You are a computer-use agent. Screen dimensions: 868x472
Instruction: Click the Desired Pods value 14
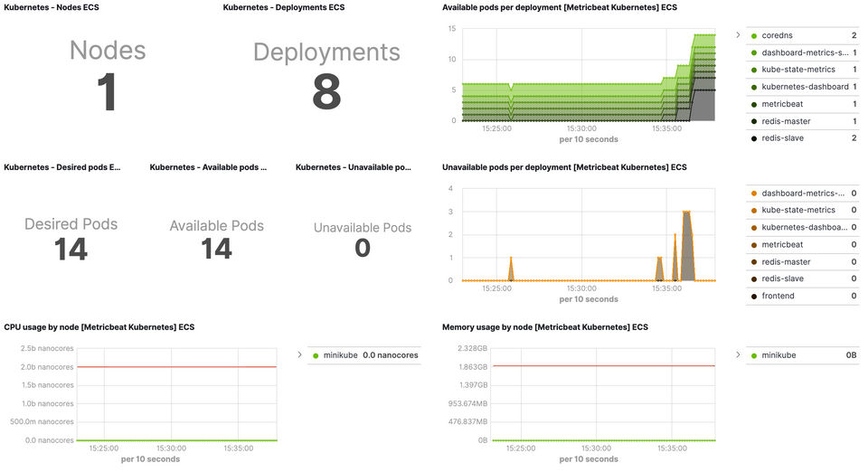click(71, 249)
